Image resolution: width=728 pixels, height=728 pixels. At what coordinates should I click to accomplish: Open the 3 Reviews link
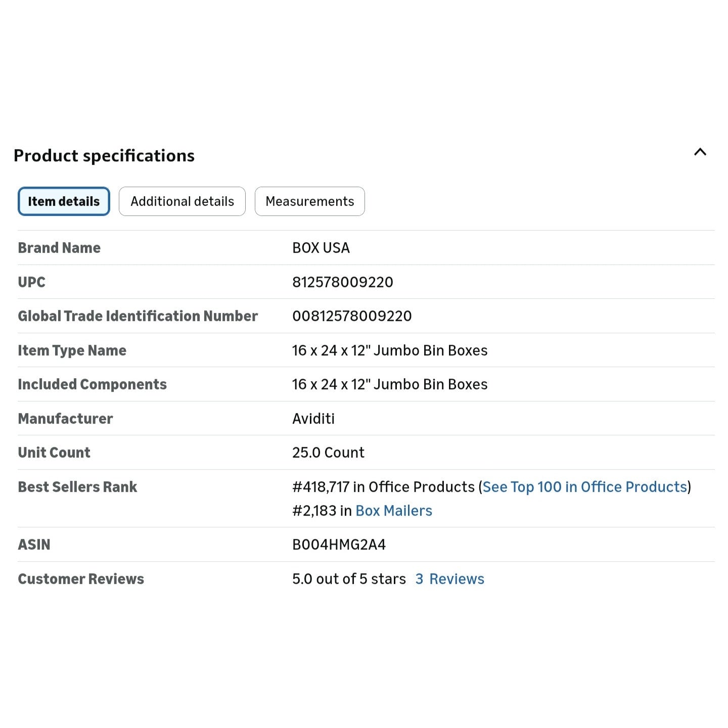coord(449,579)
